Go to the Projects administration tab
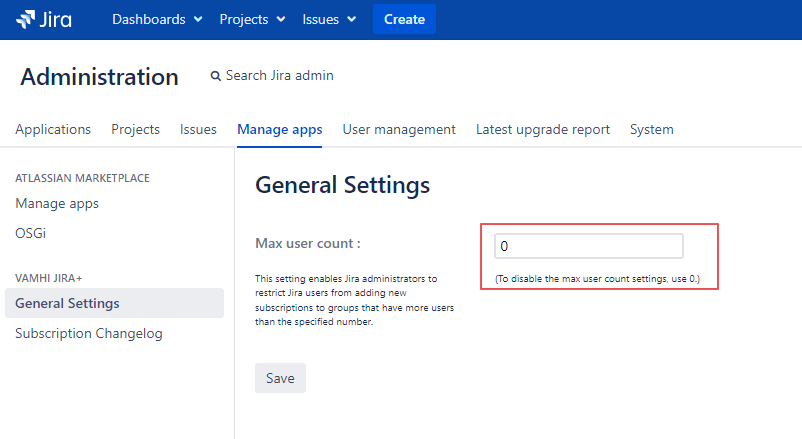Viewport: 802px width, 439px height. click(135, 129)
